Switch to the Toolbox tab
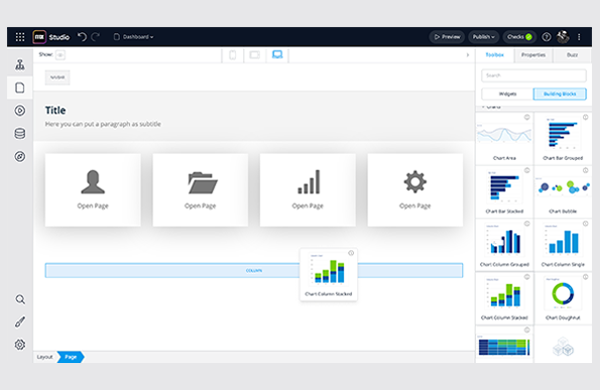The width and height of the screenshot is (600, 390). [x=495, y=55]
